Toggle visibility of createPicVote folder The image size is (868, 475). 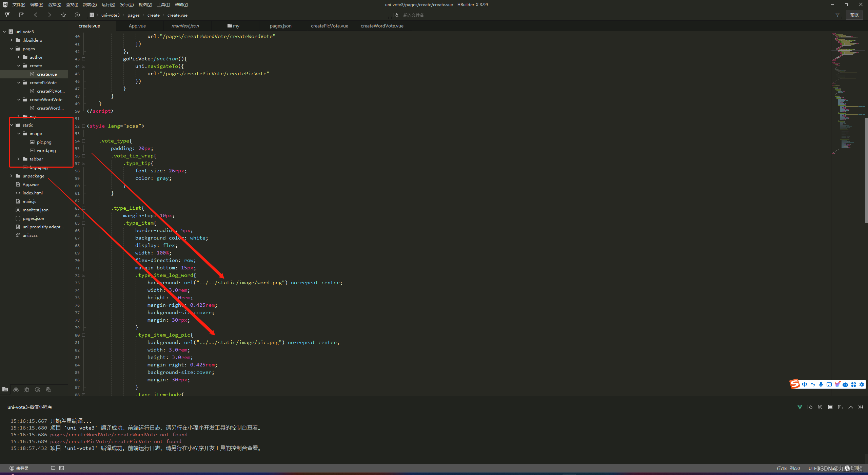(x=18, y=82)
